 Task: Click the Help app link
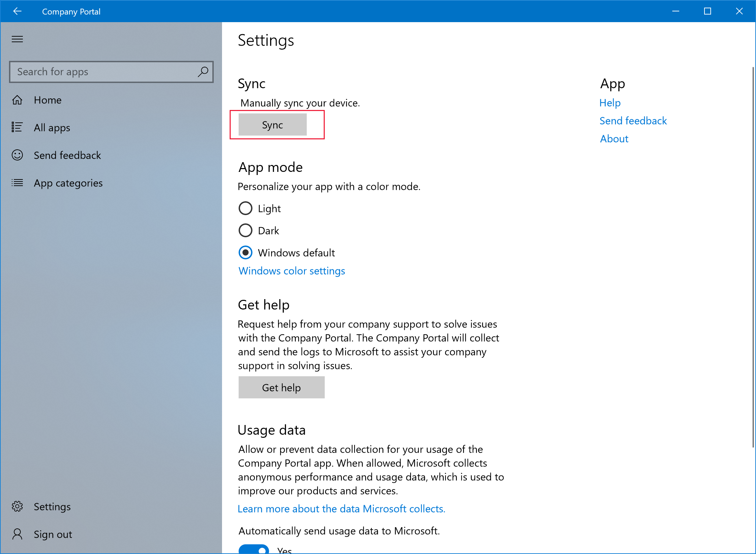click(610, 103)
